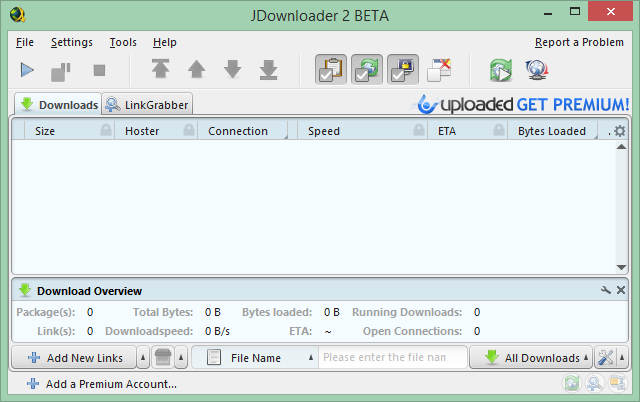Move selected item to bottom of list
This screenshot has width=640, height=402.
(x=269, y=69)
